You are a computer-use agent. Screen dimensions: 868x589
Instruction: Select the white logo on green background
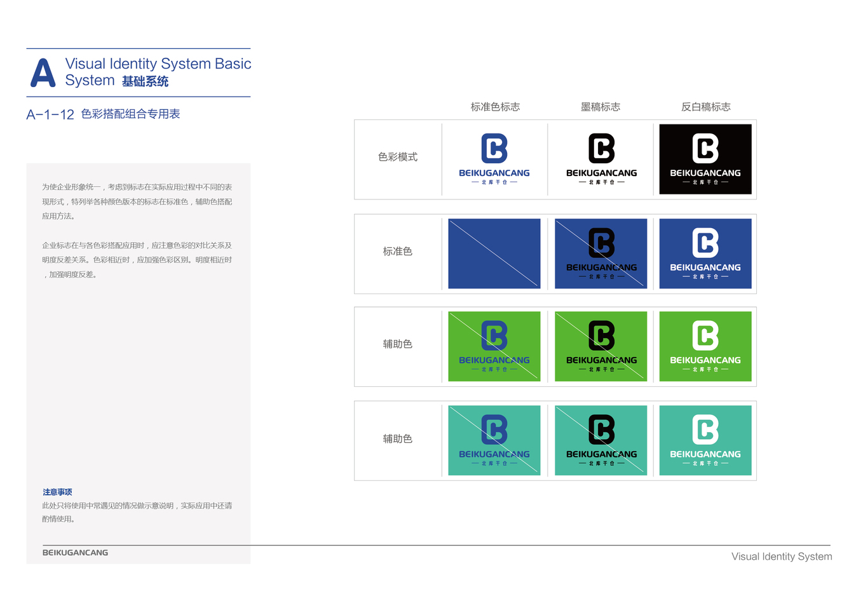[x=705, y=346]
